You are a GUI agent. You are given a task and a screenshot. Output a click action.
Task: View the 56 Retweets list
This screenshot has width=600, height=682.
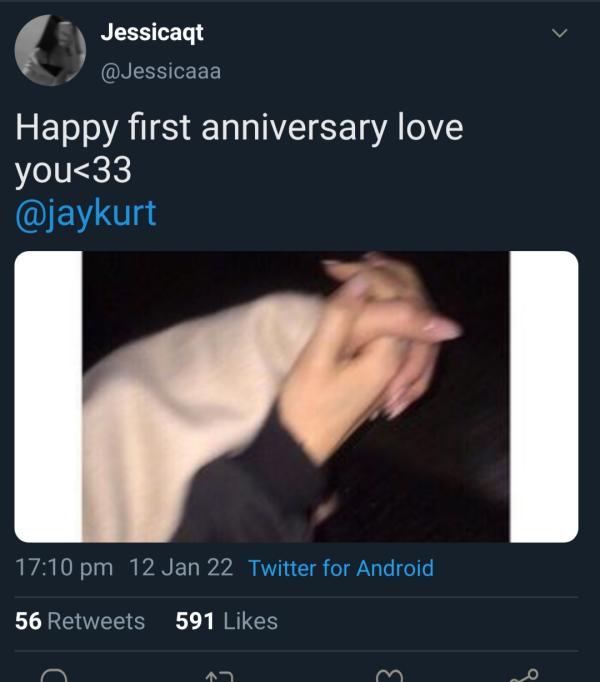pyautogui.click(x=80, y=621)
